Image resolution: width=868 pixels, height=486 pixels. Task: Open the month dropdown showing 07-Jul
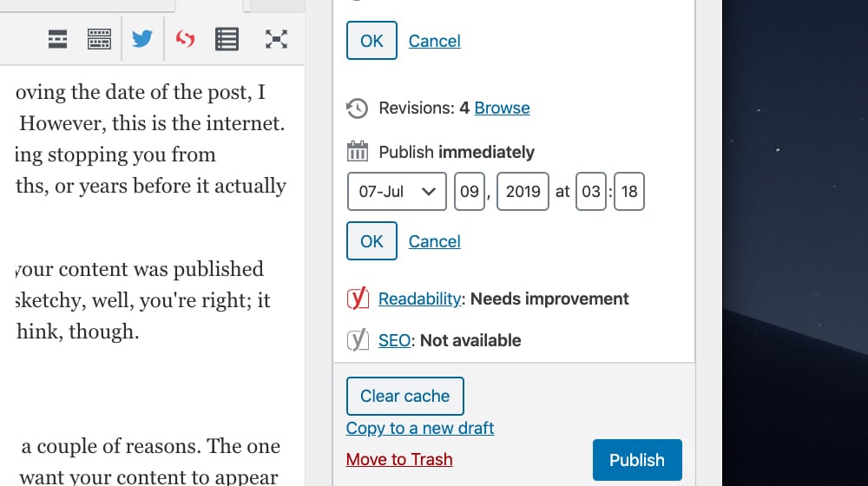397,192
